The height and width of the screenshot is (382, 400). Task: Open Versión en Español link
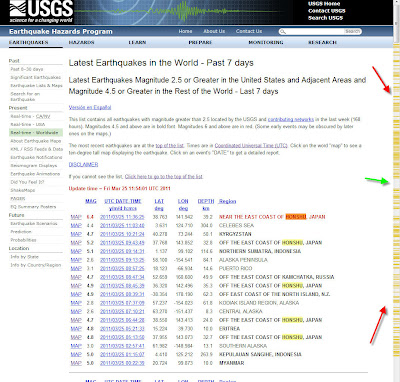click(90, 107)
